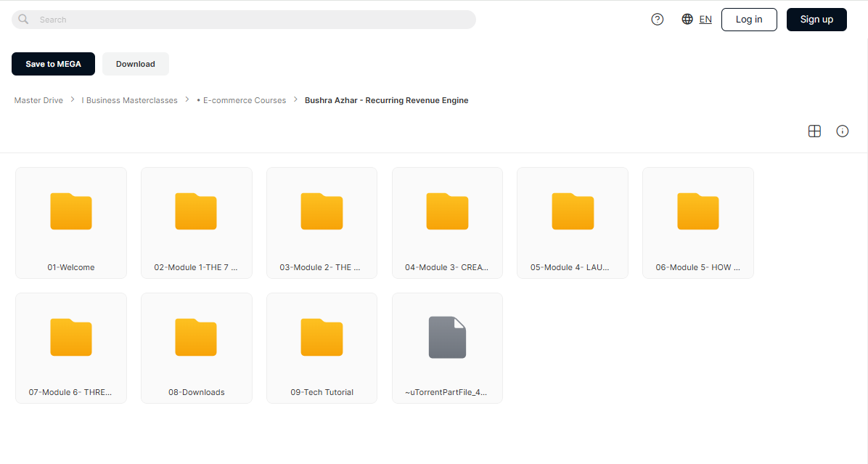Open the 03-Module 2- THE folder icon
The width and height of the screenshot is (868, 464).
click(x=322, y=211)
